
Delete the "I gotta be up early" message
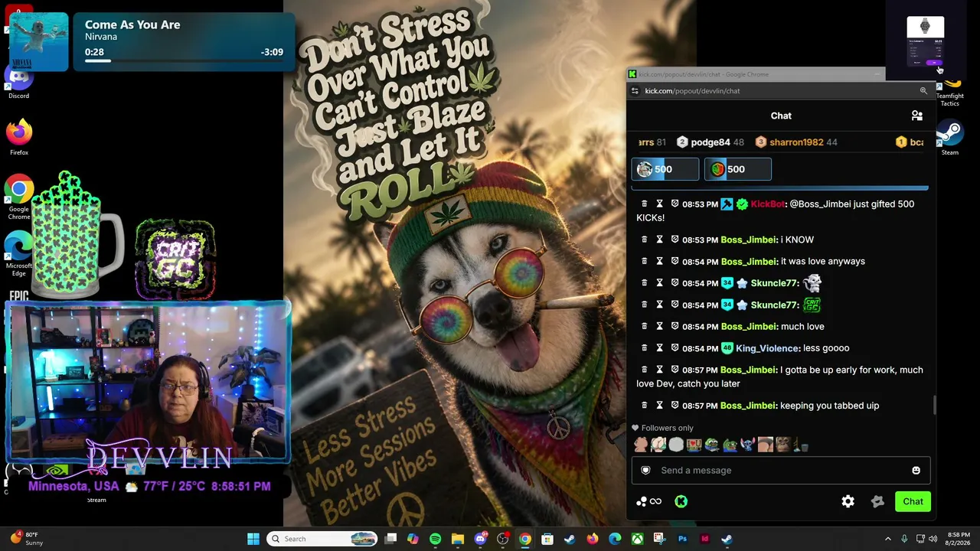click(x=644, y=370)
